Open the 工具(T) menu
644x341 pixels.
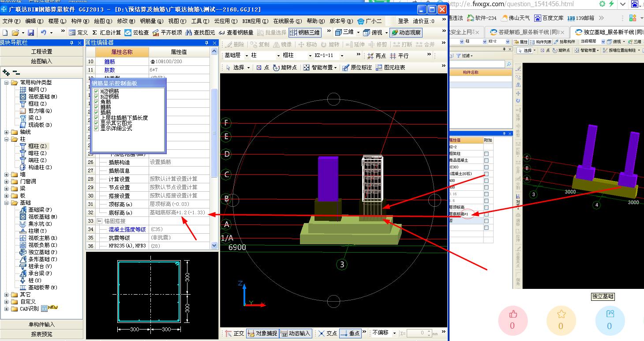click(200, 21)
